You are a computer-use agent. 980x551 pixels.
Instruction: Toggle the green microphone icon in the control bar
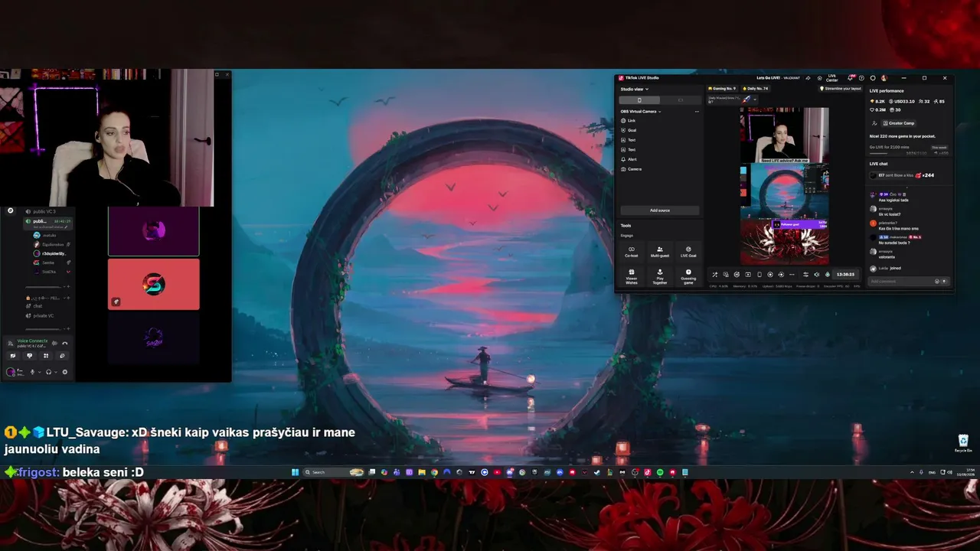pos(826,275)
